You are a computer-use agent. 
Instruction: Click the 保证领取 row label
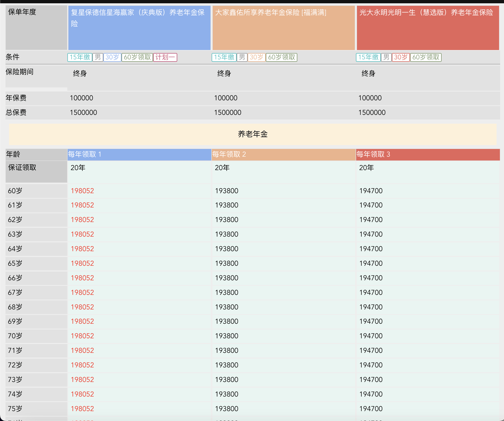[x=36, y=172]
